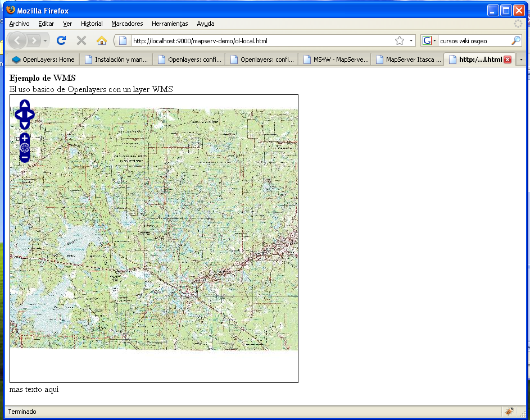The height and width of the screenshot is (420, 530).
Task: Open the Marcadores menu
Action: pos(127,24)
